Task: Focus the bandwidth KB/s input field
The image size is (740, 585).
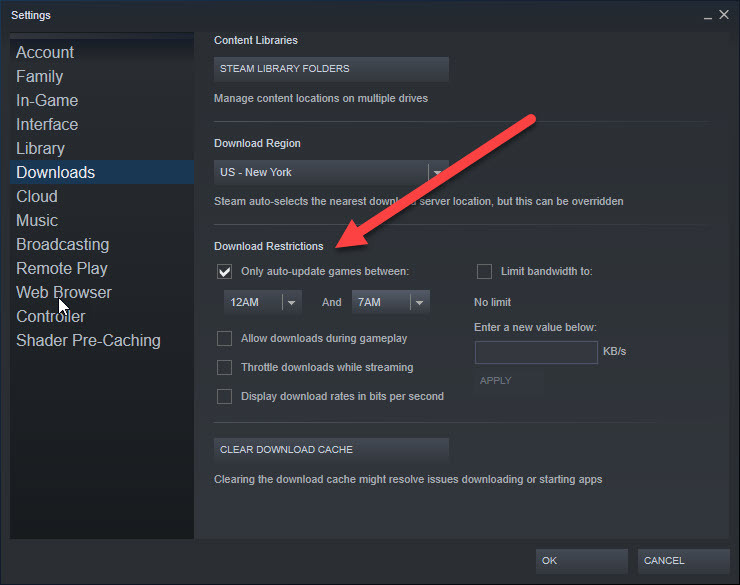Action: 536,352
